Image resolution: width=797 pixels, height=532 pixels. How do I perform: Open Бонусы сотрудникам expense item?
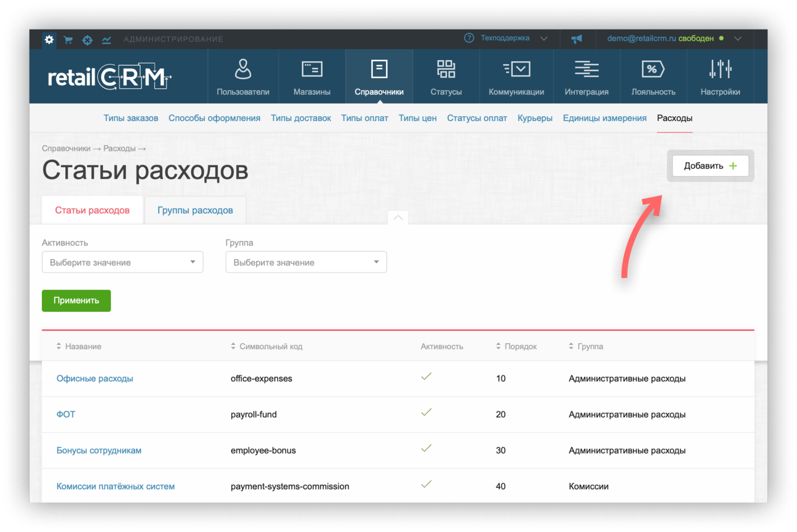(x=99, y=450)
